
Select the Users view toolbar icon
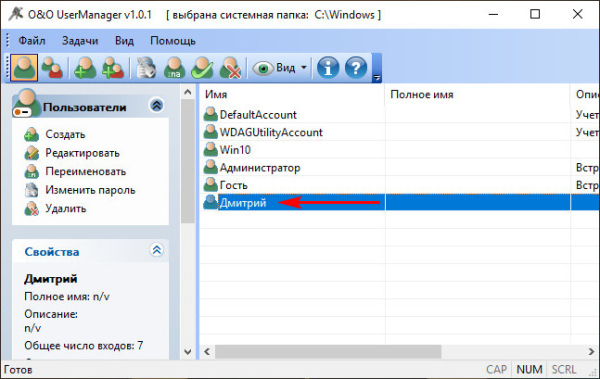tap(24, 68)
